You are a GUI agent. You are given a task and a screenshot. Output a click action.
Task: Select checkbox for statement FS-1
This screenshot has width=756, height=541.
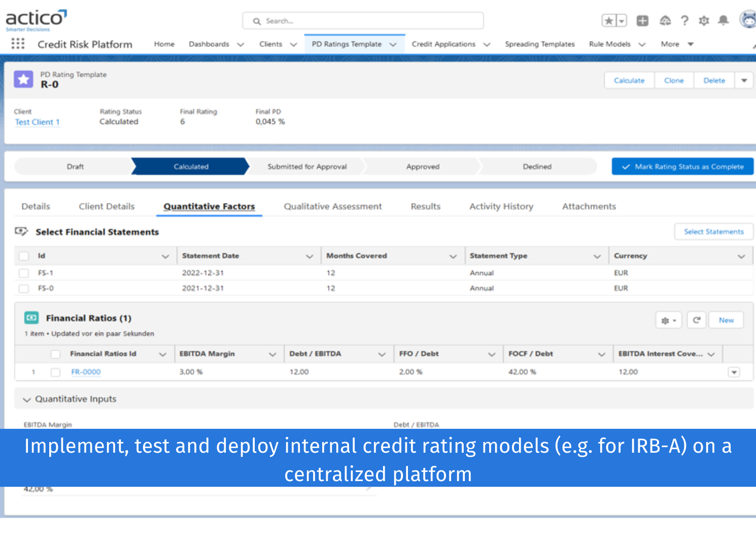(23, 273)
